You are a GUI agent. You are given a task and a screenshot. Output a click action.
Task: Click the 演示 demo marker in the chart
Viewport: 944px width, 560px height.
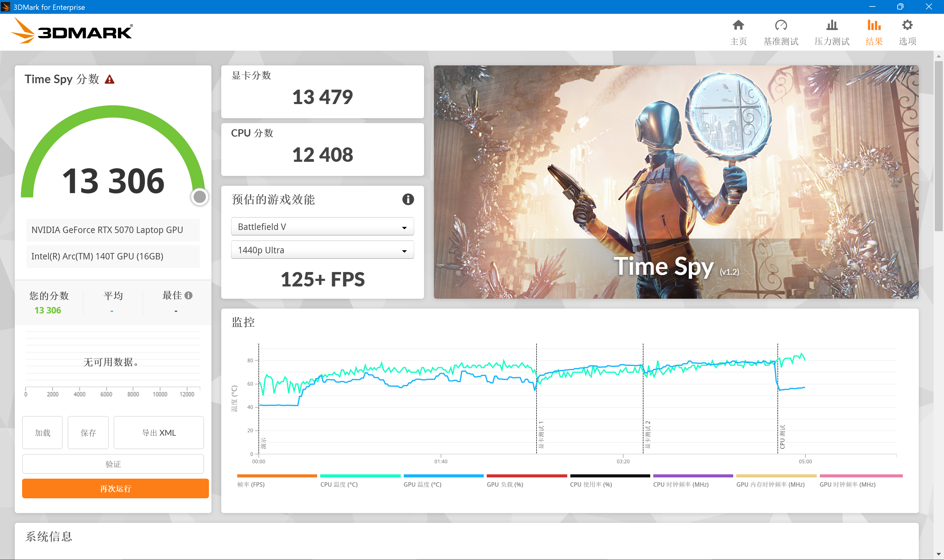pos(264,443)
